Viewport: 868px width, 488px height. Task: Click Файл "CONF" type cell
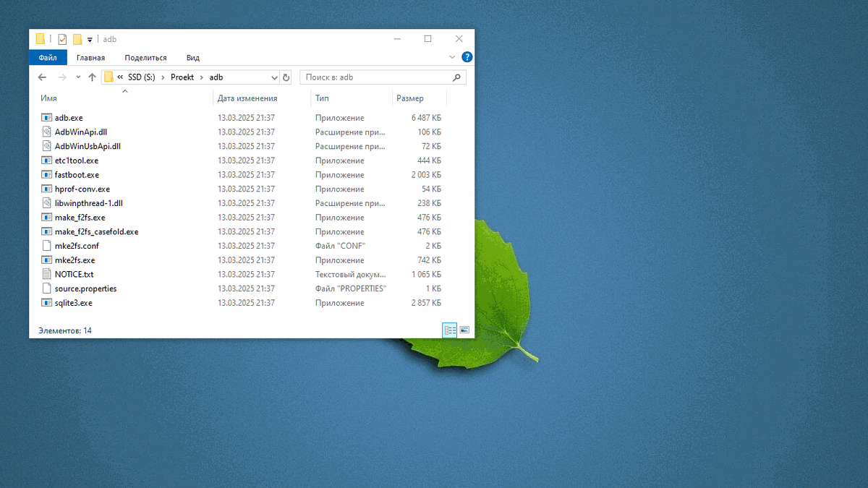point(340,246)
